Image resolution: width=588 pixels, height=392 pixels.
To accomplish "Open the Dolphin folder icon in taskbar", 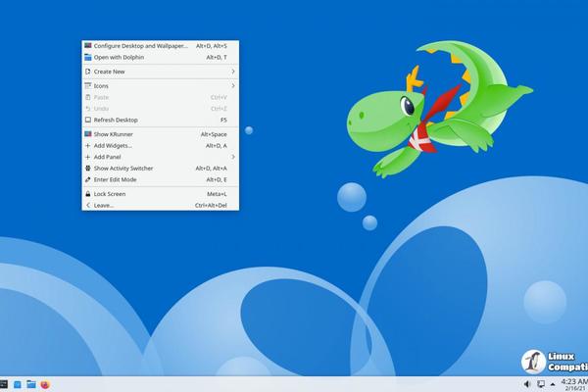I will [31, 384].
